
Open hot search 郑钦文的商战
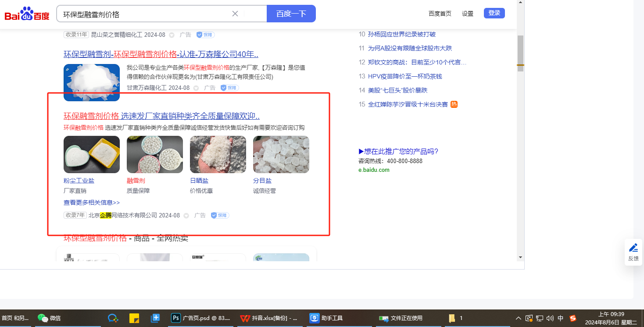click(417, 62)
